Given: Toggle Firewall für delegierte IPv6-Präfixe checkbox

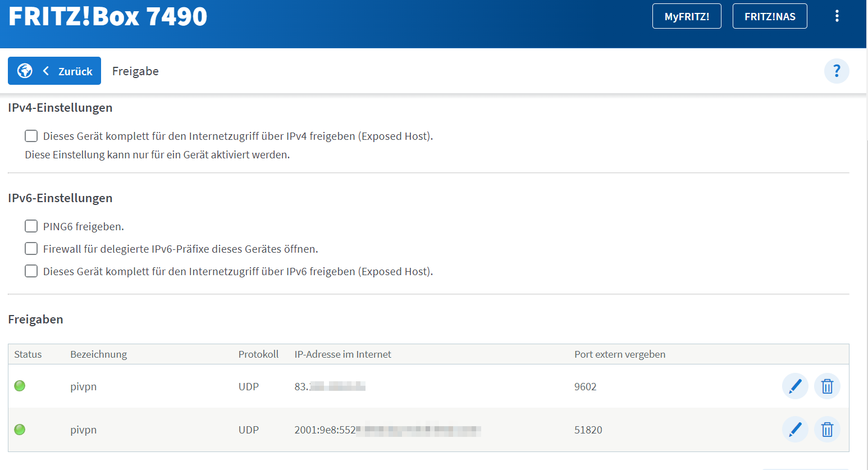Looking at the screenshot, I should 31,249.
